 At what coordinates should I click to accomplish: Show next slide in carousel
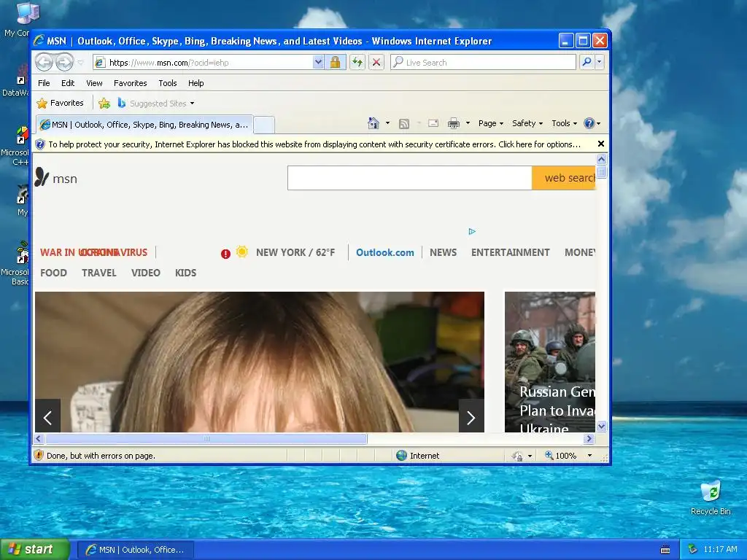tap(471, 416)
